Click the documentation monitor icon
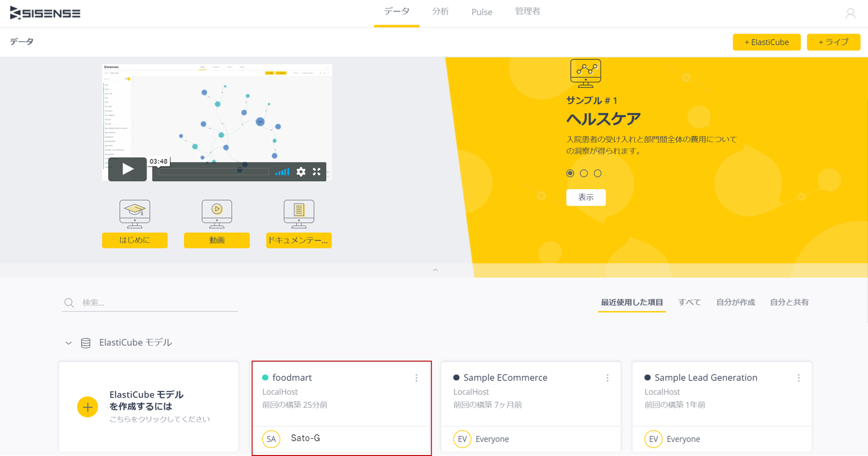Viewport: 868px width, 456px height. pyautogui.click(x=299, y=214)
